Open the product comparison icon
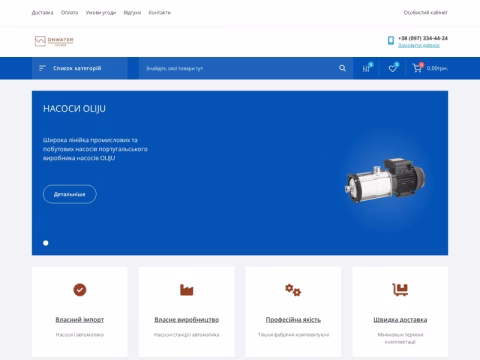The image size is (480, 360). [x=366, y=68]
